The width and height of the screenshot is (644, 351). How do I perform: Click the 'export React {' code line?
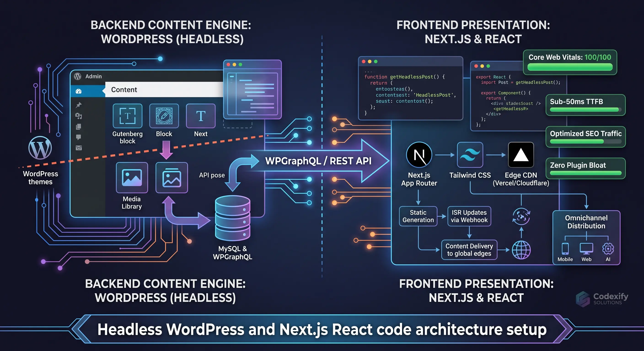click(493, 77)
